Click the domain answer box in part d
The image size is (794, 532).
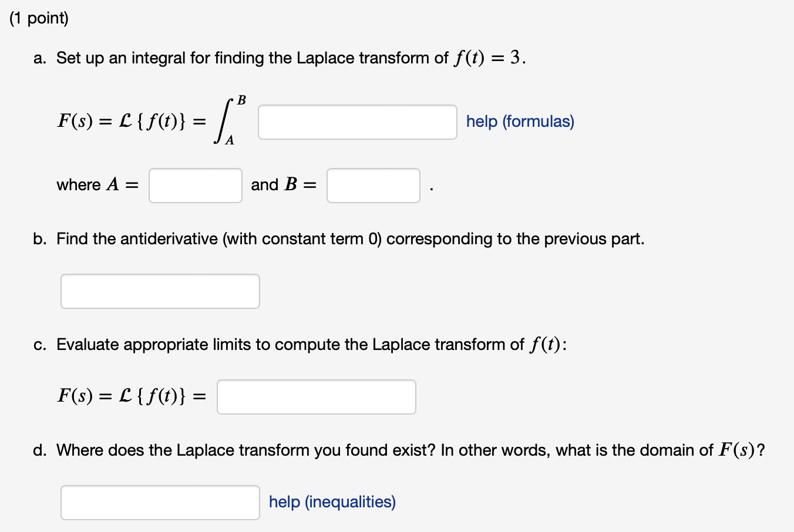click(160, 502)
